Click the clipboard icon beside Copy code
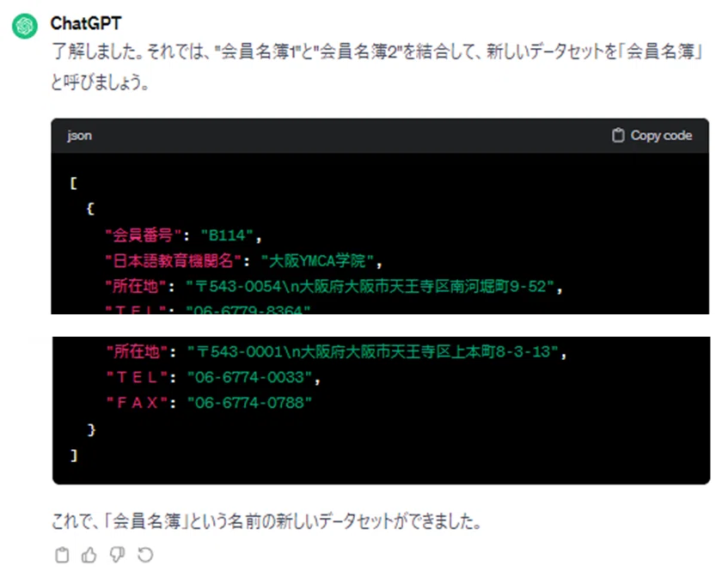 [618, 136]
